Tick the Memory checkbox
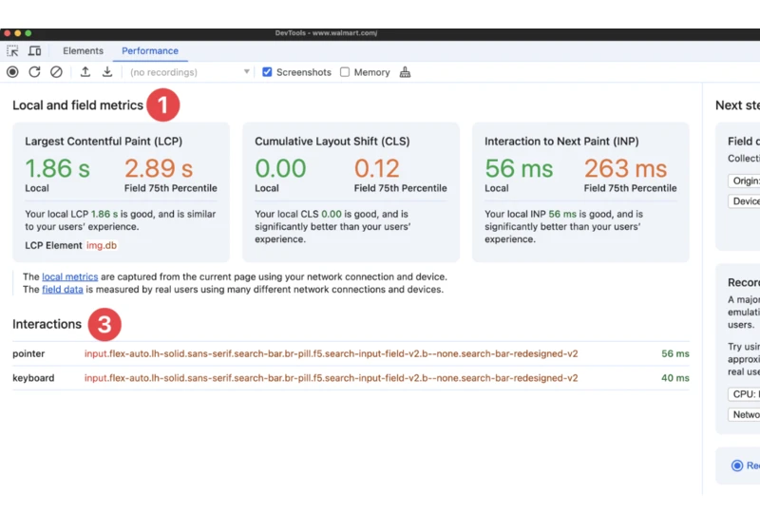 (345, 72)
